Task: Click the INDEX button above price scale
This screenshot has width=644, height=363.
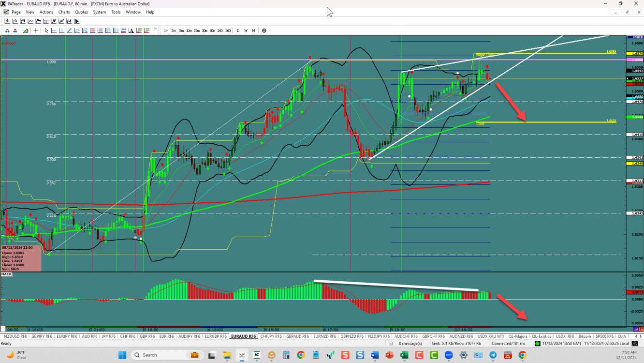Action: [635, 37]
